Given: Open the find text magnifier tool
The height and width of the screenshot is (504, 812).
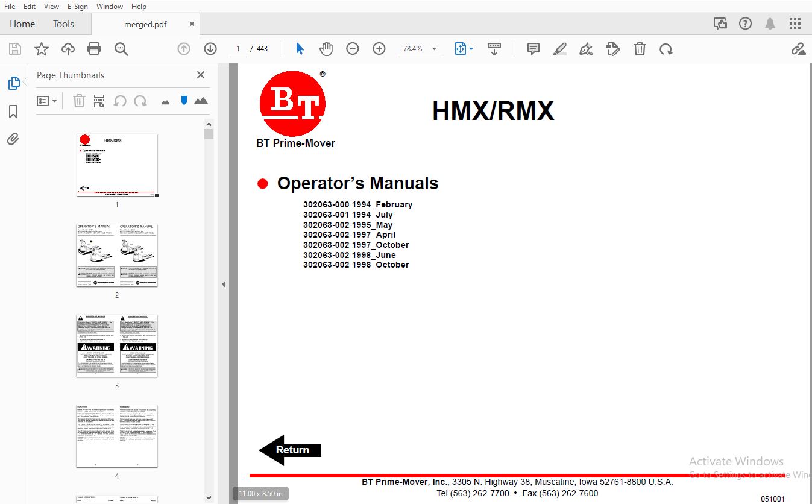Looking at the screenshot, I should click(121, 49).
